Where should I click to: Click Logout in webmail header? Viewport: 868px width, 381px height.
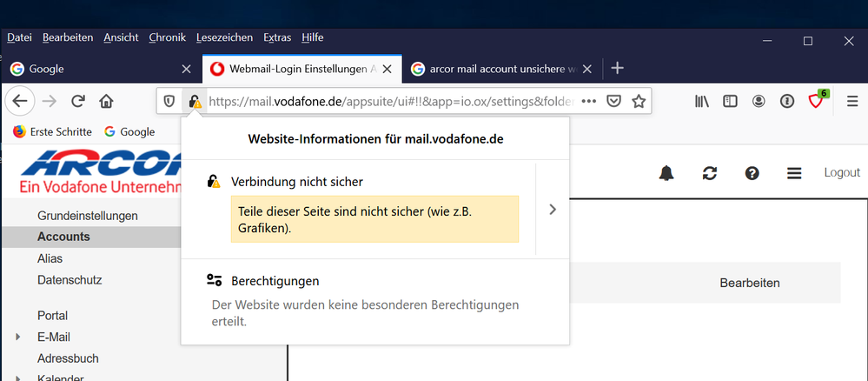tap(842, 172)
